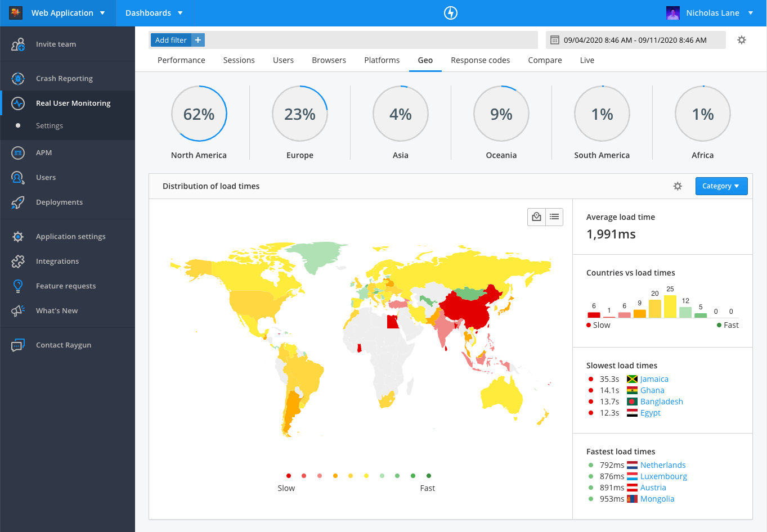Image resolution: width=767 pixels, height=532 pixels.
Task: Click the Contact Raygun chat icon
Action: (18, 345)
